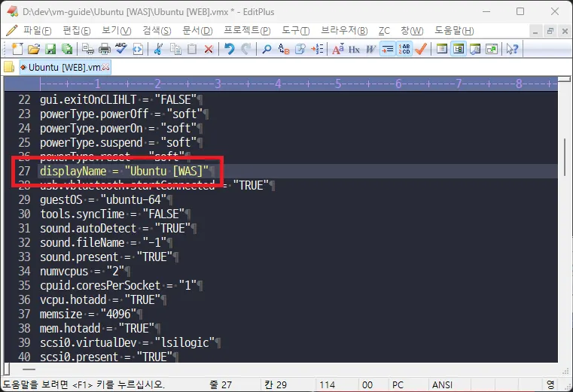Open the 보기(V) menu
This screenshot has width=573, height=392.
(x=116, y=30)
